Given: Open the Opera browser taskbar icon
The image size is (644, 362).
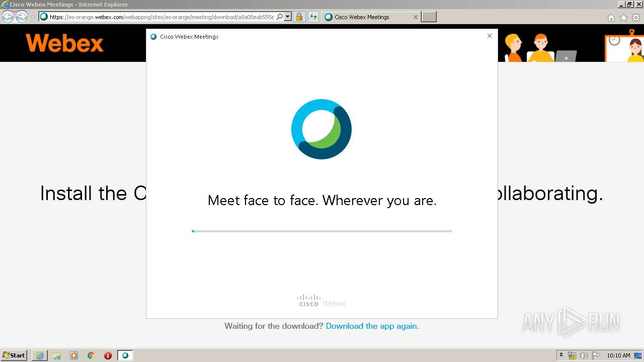Looking at the screenshot, I should (108, 355).
